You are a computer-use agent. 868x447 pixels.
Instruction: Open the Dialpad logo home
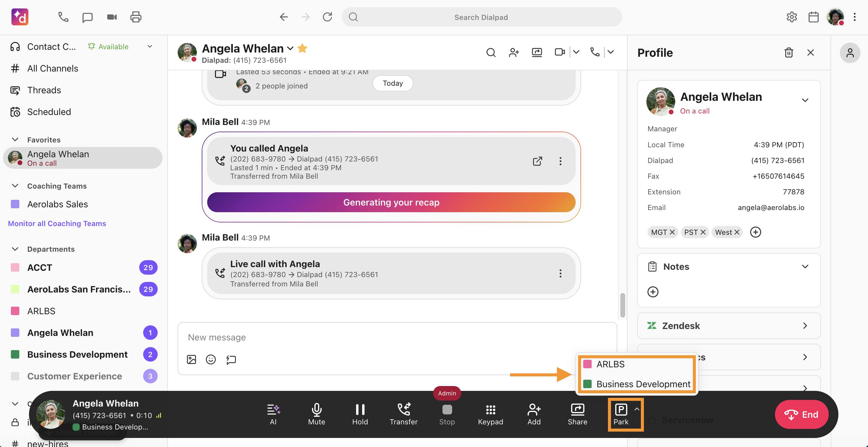point(20,17)
